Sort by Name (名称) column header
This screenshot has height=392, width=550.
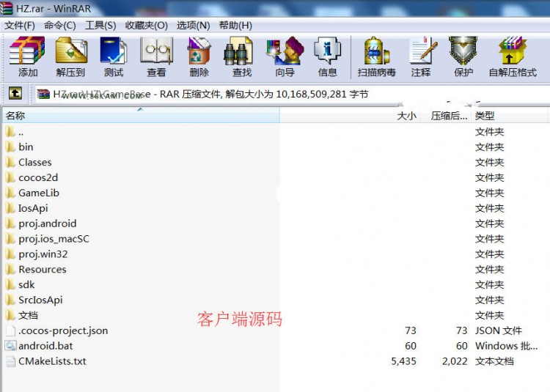point(141,116)
